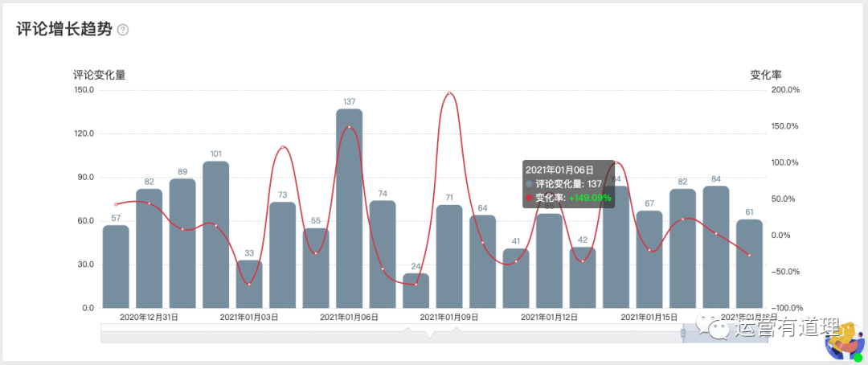
Task: Click the gray 评论变化量 dot in the tooltip
Action: coord(530,184)
